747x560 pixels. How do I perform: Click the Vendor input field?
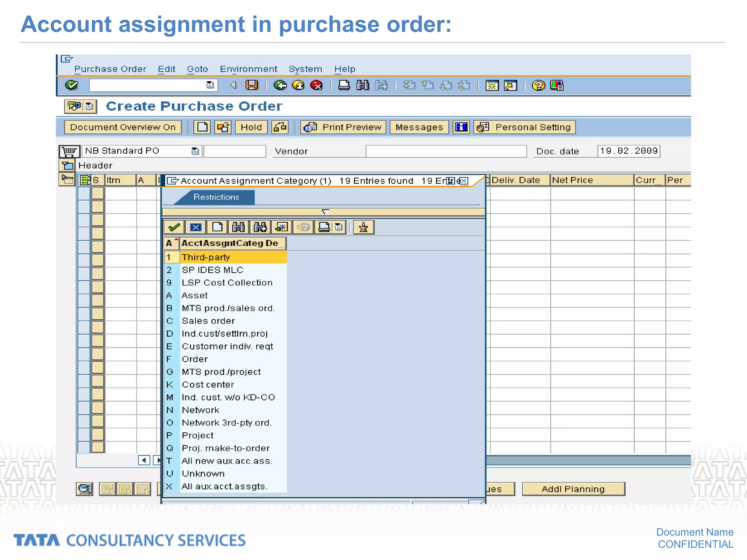point(446,151)
